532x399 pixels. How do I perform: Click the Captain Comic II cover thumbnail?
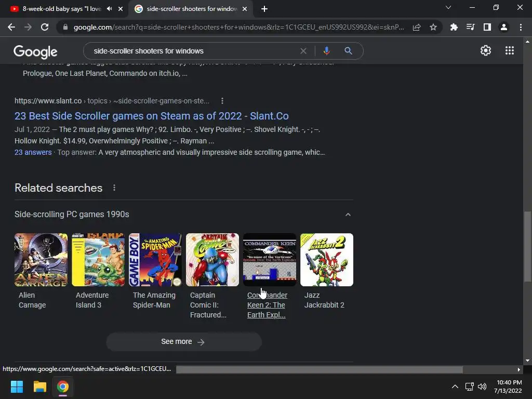coord(212,260)
